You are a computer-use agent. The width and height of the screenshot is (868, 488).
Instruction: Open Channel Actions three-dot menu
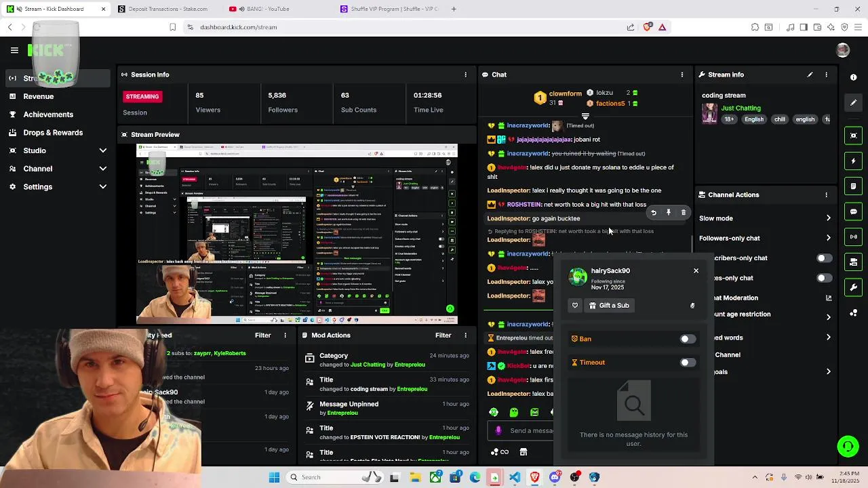tap(826, 195)
